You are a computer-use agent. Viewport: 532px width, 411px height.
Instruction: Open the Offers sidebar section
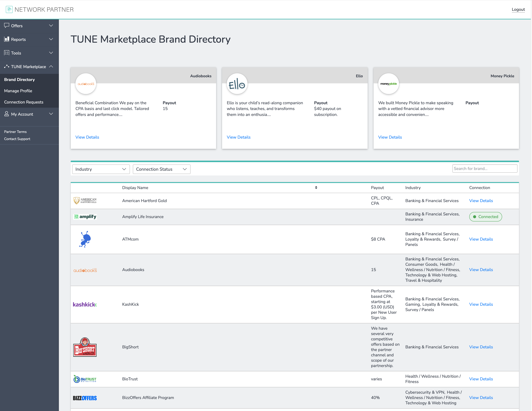[x=29, y=26]
